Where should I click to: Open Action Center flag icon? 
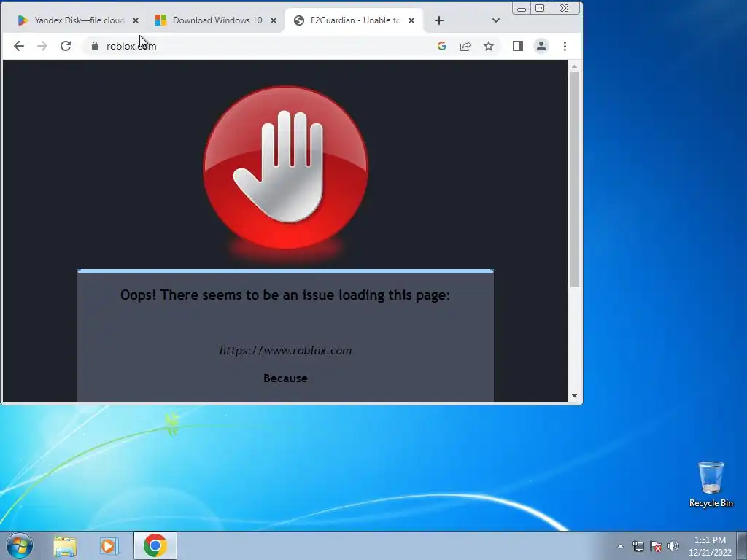point(656,546)
